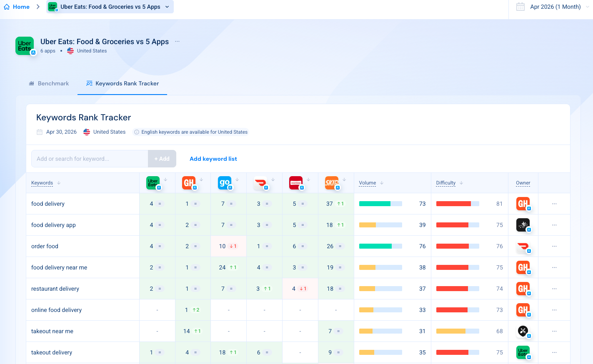Click the online food delivery keyword
Screen dimensions: 593x364
click(x=56, y=310)
